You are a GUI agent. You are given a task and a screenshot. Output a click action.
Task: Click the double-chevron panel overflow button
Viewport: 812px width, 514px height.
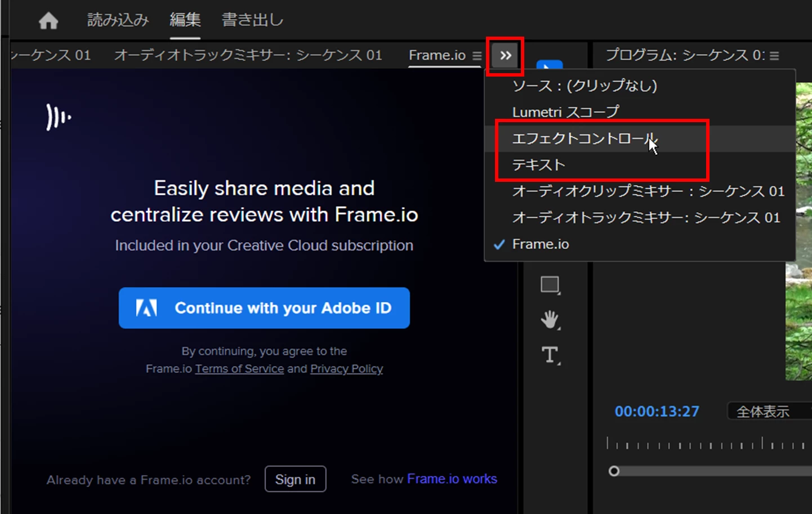point(506,56)
